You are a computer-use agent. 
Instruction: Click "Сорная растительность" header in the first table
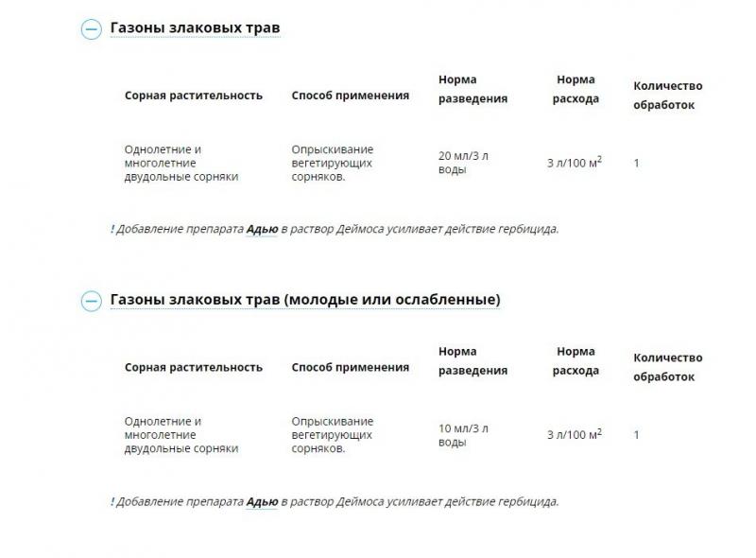[x=194, y=96]
